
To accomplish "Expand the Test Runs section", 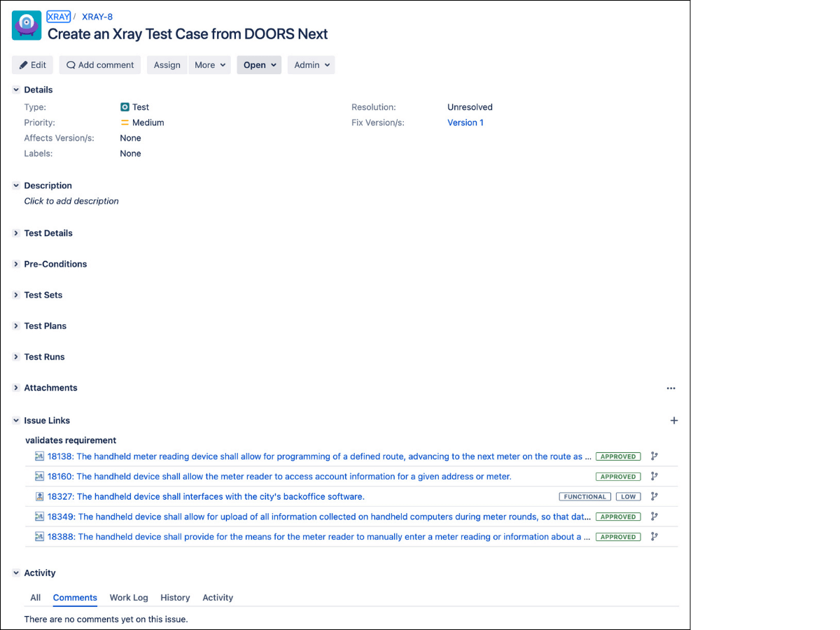I will click(16, 356).
